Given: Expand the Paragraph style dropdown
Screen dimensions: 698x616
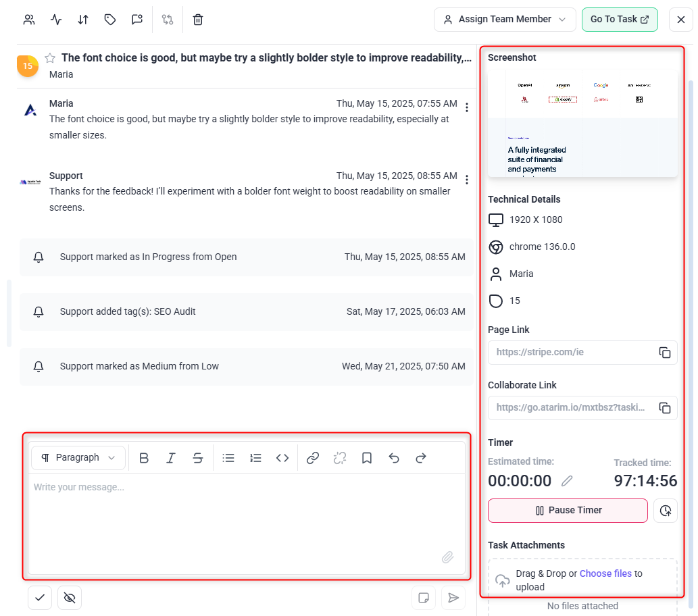Looking at the screenshot, I should [x=78, y=458].
